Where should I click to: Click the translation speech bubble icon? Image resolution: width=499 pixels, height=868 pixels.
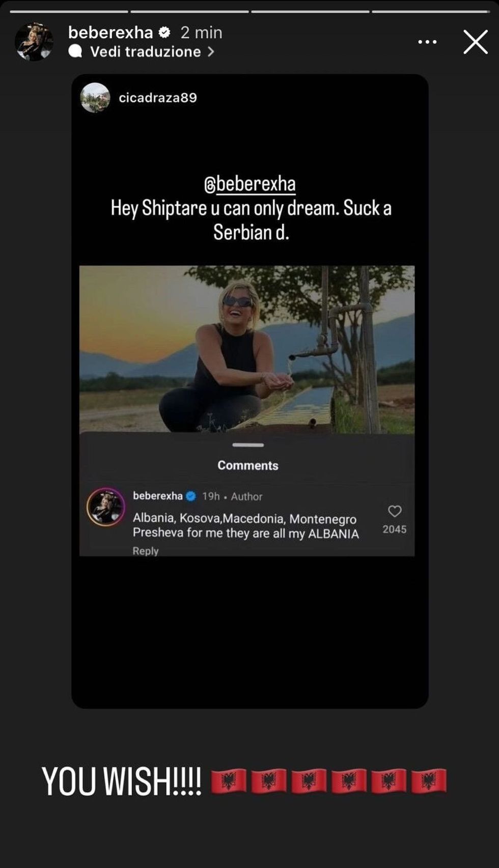pyautogui.click(x=75, y=52)
